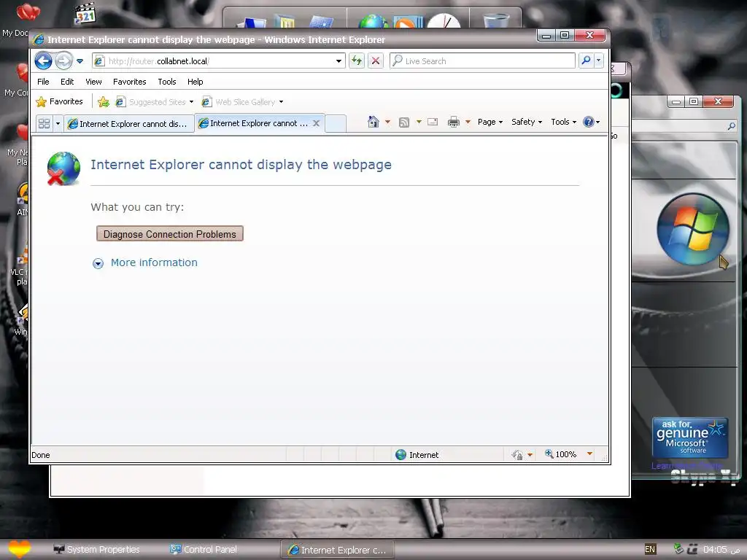Click the Start button heart icon
The image size is (747, 560).
[19, 550]
